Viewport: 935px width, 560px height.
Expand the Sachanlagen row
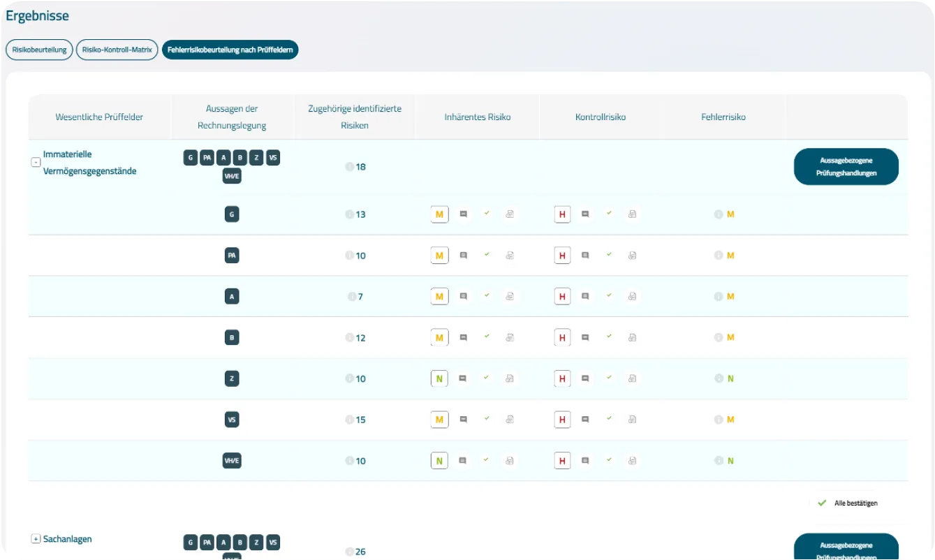coord(36,539)
